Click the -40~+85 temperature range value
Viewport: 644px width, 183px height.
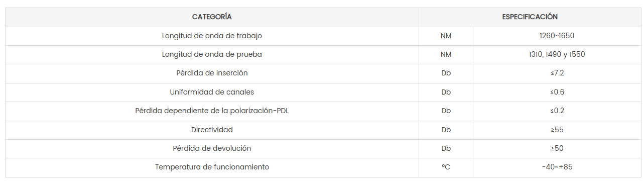pos(557,167)
